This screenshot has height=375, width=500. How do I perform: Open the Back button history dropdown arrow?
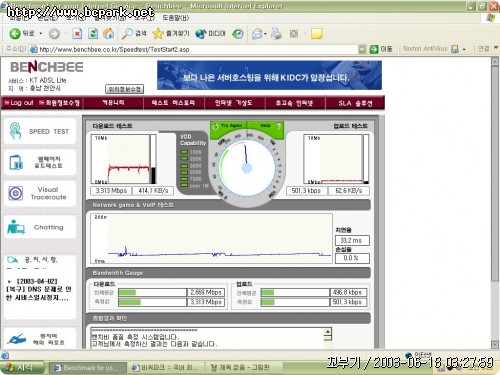(41, 34)
